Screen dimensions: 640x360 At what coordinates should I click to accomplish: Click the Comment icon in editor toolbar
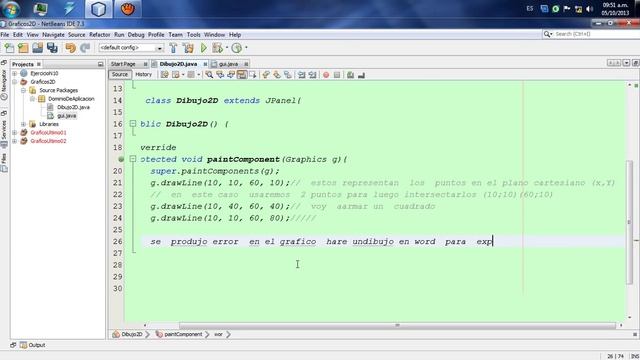tap(350, 75)
